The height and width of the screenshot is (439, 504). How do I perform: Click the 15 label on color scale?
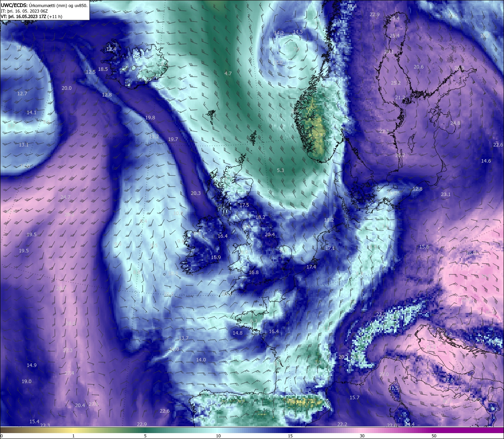pos(290,436)
